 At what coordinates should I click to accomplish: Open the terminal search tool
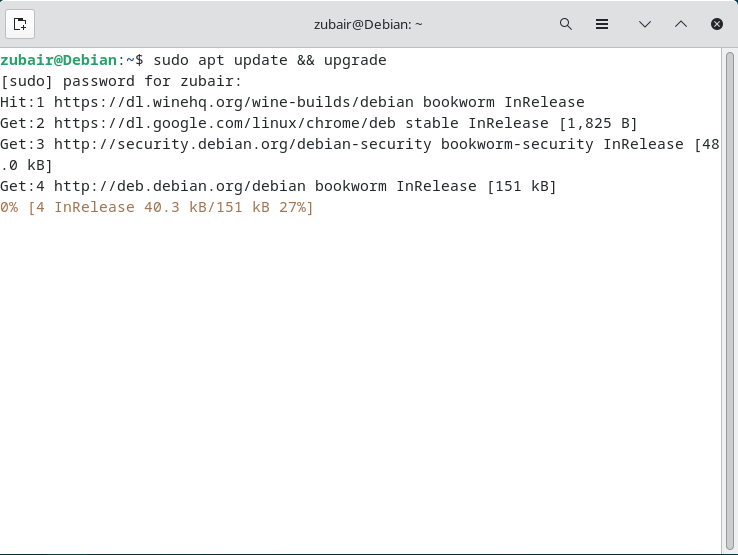click(566, 24)
